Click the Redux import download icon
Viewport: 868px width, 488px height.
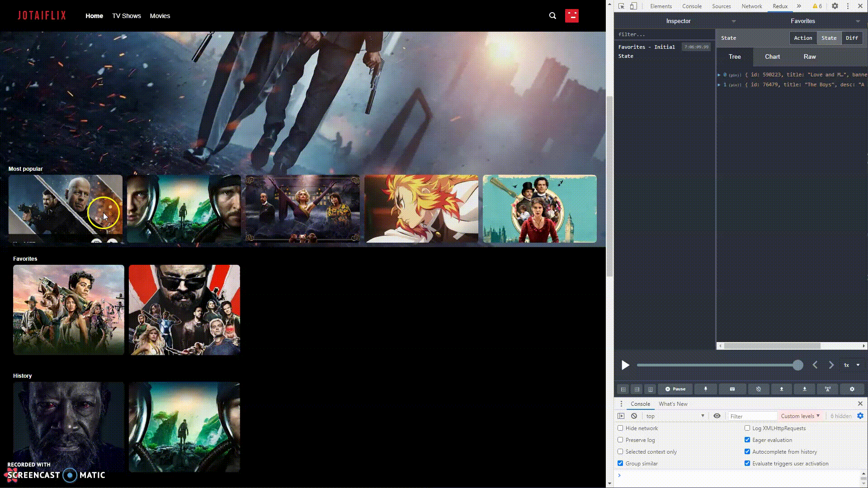click(804, 389)
